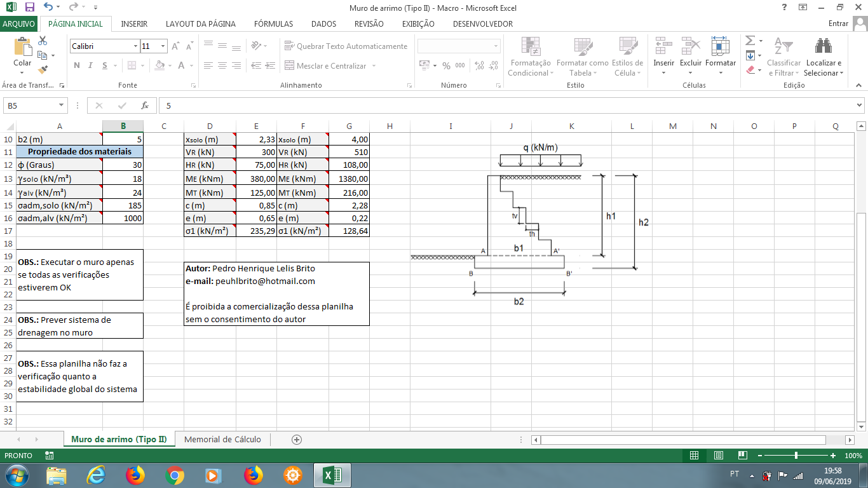
Task: Click the Help question mark icon
Action: pyautogui.click(x=784, y=8)
